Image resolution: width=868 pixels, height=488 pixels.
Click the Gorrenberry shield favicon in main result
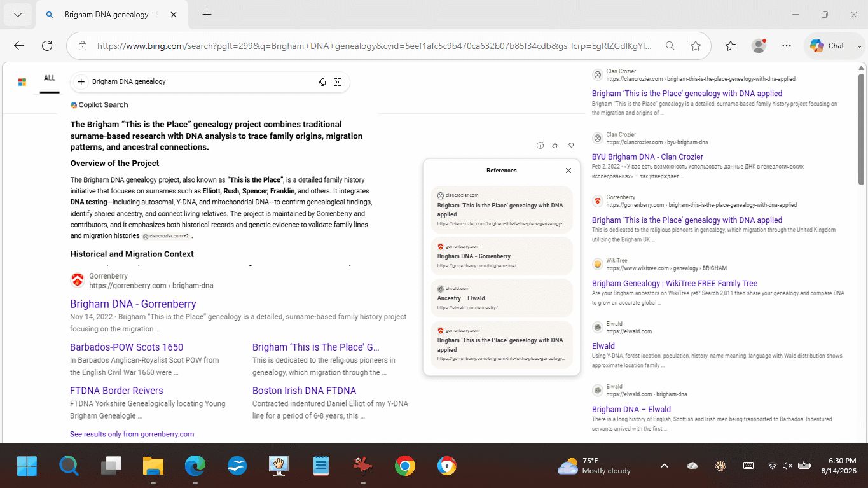(78, 280)
